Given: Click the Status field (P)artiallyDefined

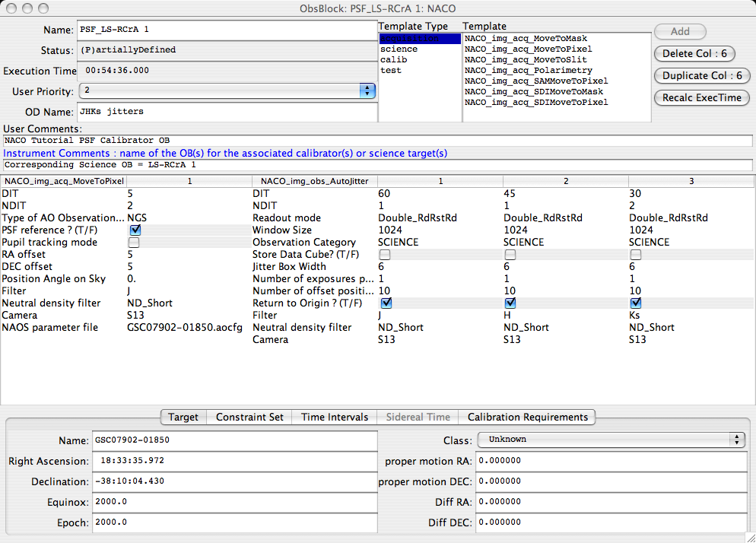Looking at the screenshot, I should click(x=227, y=50).
